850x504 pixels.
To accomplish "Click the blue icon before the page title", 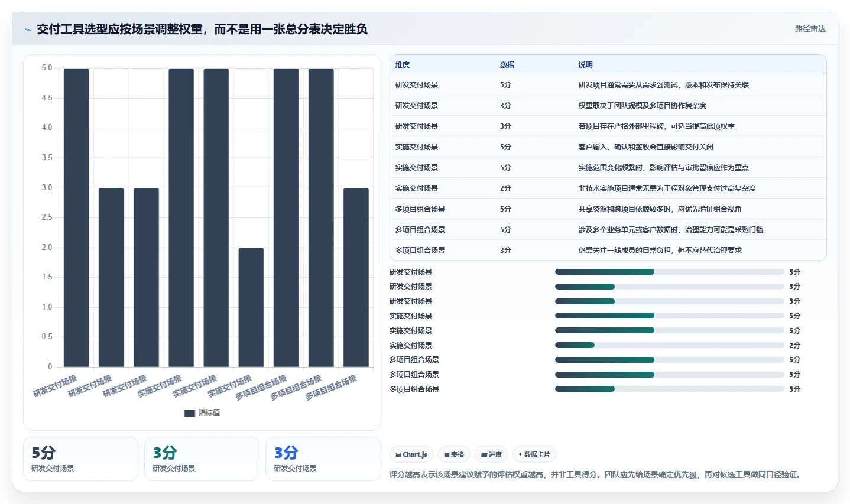I will pyautogui.click(x=28, y=30).
